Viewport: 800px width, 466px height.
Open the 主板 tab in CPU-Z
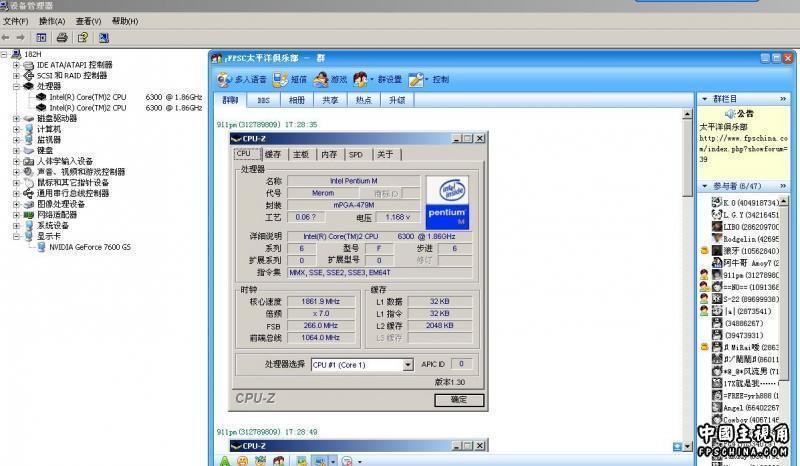tap(301, 154)
